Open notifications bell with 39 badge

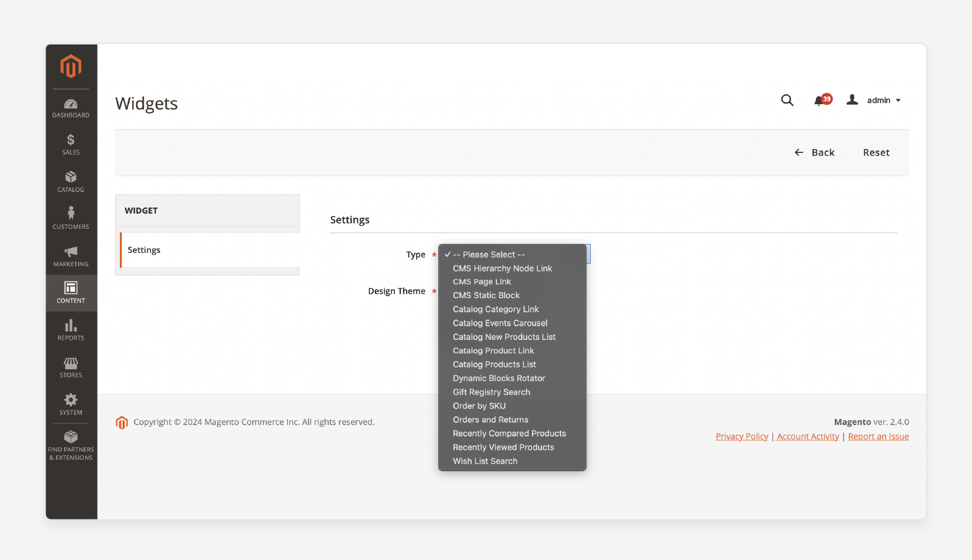click(x=822, y=100)
